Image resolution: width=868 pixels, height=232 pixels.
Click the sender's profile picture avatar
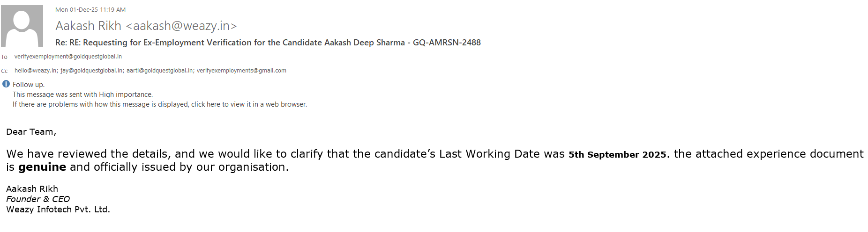(x=22, y=26)
